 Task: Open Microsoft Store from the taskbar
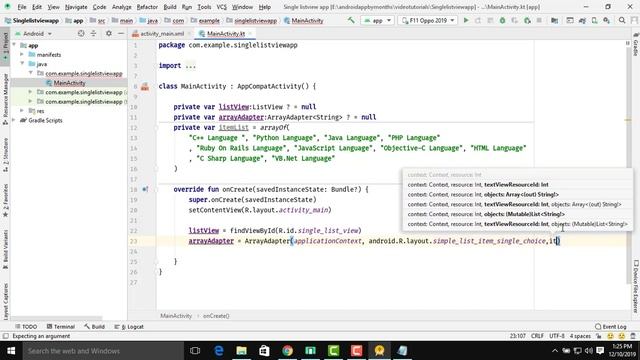click(264, 351)
